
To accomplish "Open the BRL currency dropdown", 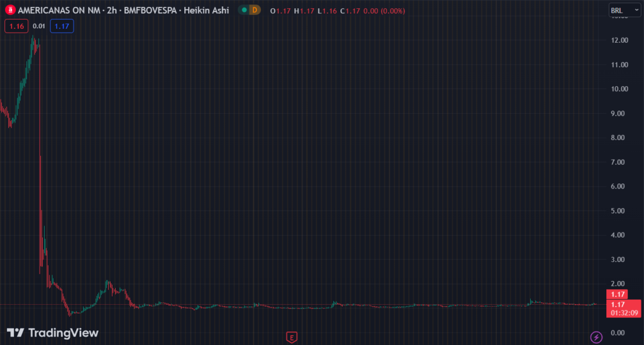I will [x=625, y=11].
